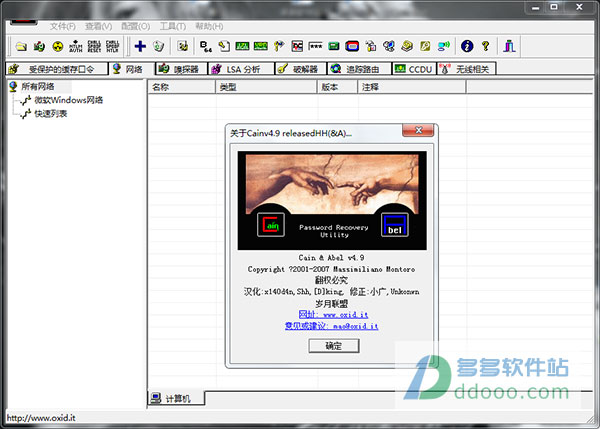Open the 追踪路由 tab
The image size is (600, 429).
click(x=359, y=69)
